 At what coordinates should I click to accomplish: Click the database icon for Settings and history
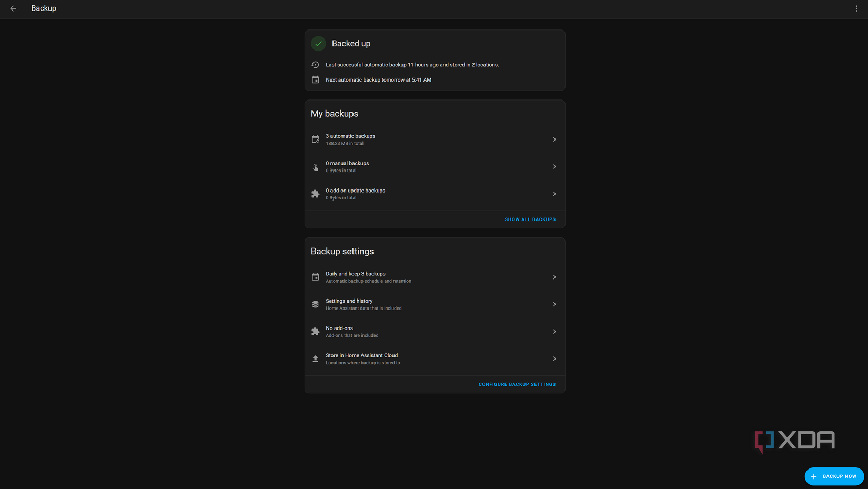tap(315, 304)
